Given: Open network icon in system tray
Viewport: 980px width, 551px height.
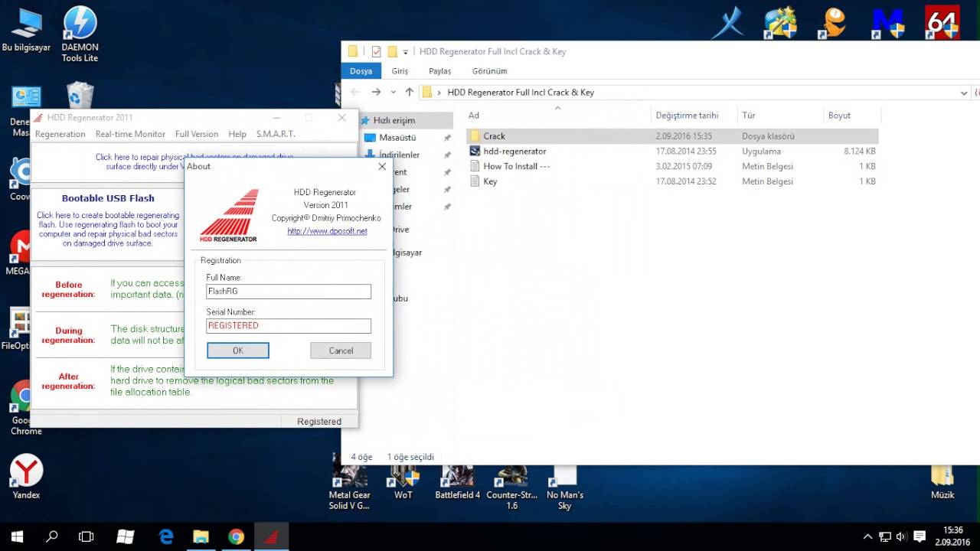Looking at the screenshot, I should [884, 536].
